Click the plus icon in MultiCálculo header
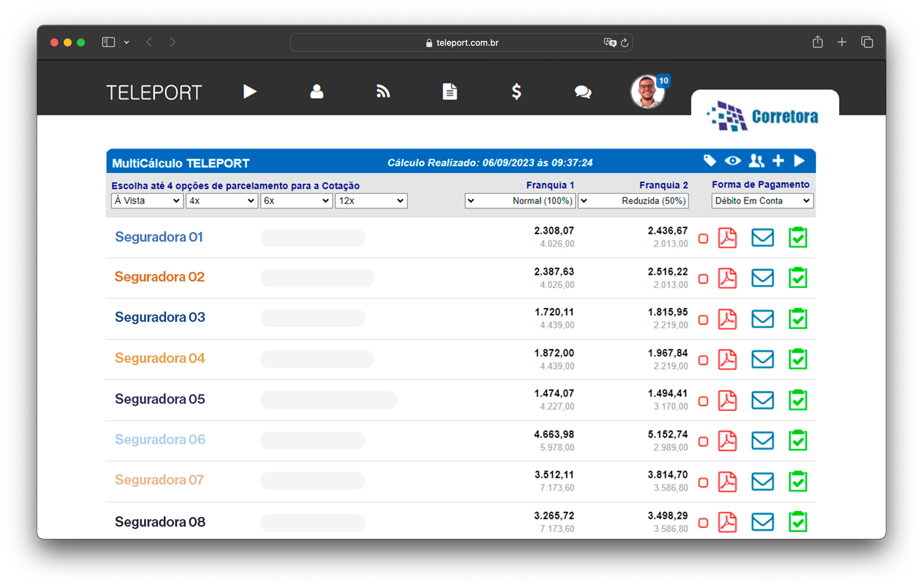Screen dimensions: 923x588 point(778,161)
